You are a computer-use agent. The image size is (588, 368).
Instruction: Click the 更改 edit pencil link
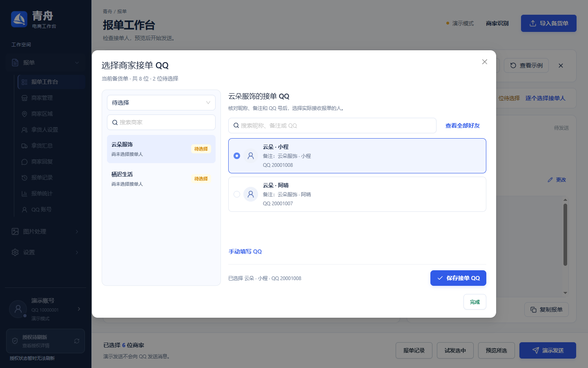point(557,180)
